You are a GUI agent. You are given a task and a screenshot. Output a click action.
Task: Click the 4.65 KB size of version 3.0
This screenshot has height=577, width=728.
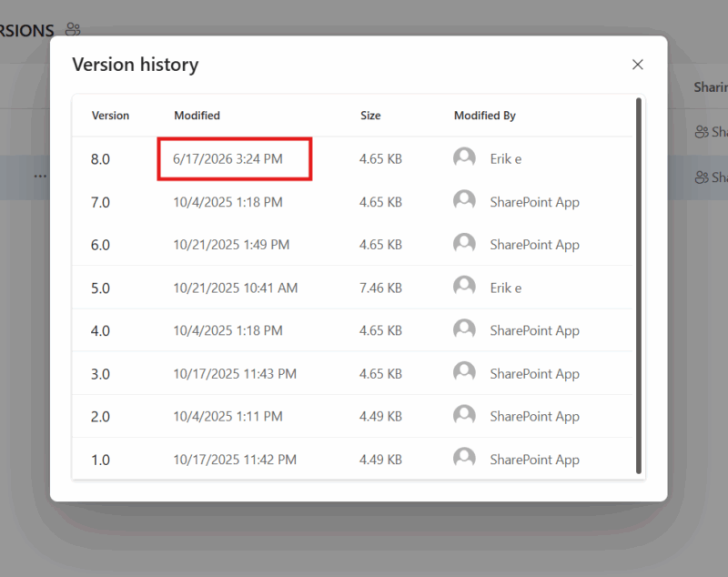(380, 374)
